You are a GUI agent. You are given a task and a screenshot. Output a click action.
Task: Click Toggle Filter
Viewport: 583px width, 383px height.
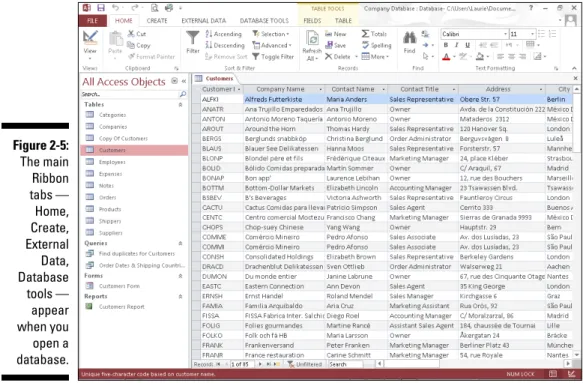pos(273,57)
